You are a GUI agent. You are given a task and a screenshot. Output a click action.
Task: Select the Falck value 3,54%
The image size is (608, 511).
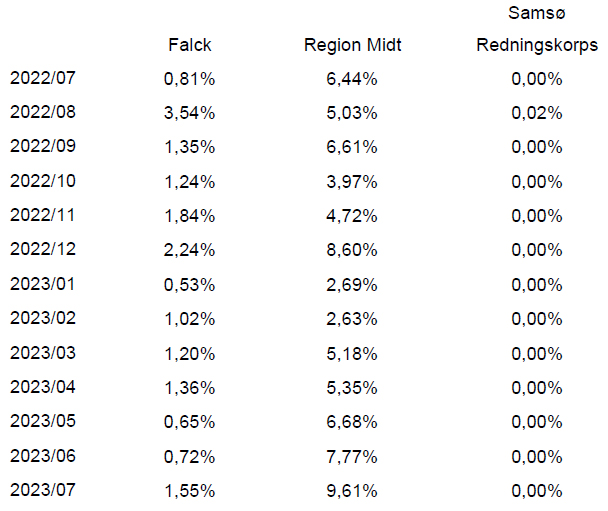pyautogui.click(x=189, y=113)
